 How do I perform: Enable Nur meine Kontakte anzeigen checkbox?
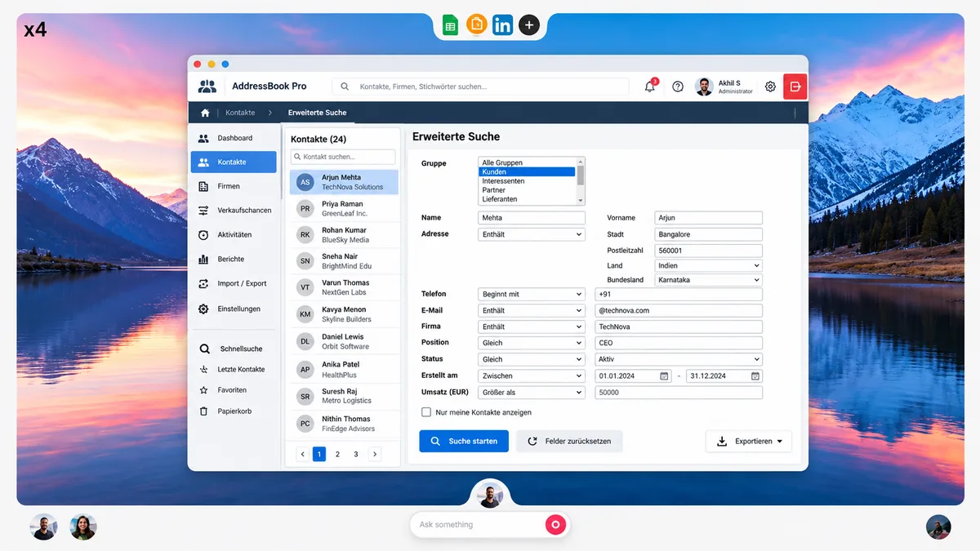(x=426, y=412)
